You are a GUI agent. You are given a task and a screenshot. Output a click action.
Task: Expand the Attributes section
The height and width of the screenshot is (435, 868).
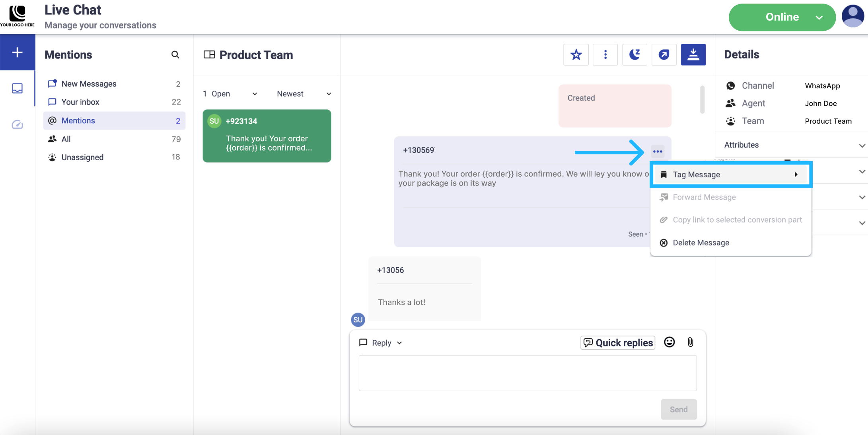tap(794, 145)
